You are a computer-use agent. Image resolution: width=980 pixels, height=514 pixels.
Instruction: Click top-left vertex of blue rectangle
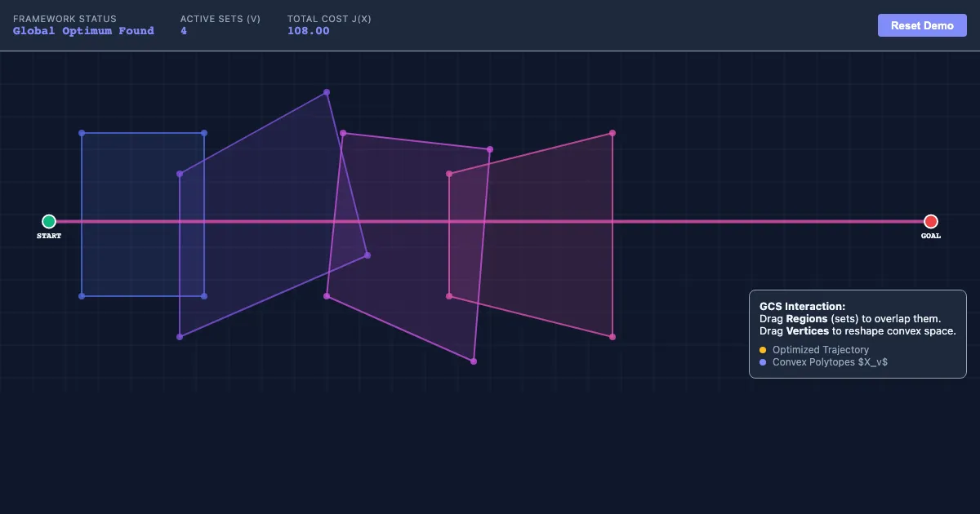coord(82,133)
